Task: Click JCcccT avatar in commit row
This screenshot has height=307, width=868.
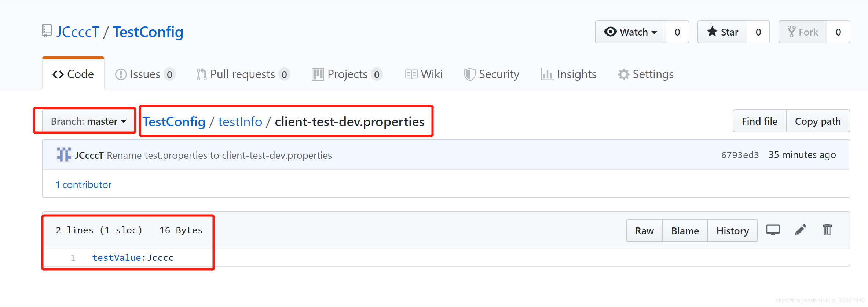Action: [64, 155]
